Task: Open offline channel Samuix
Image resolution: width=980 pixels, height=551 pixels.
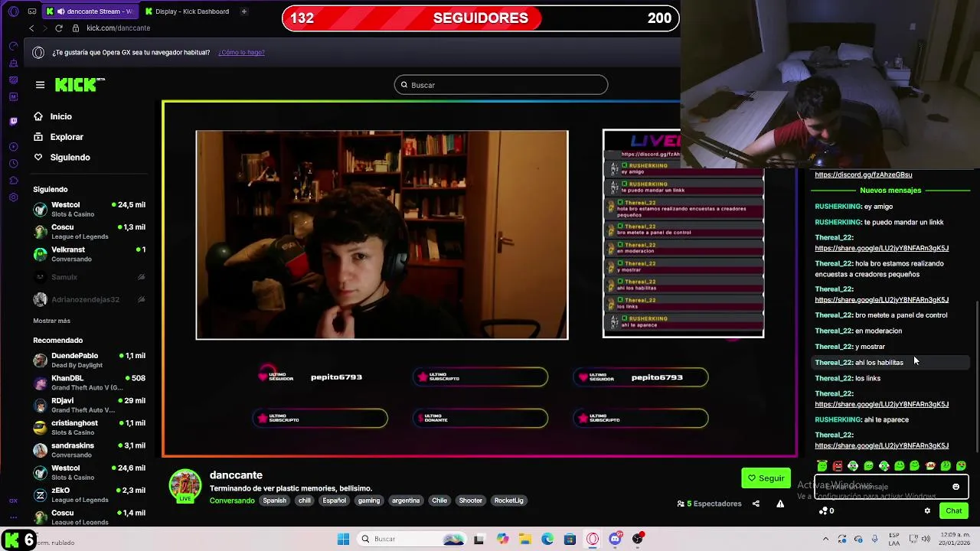Action: [89, 277]
